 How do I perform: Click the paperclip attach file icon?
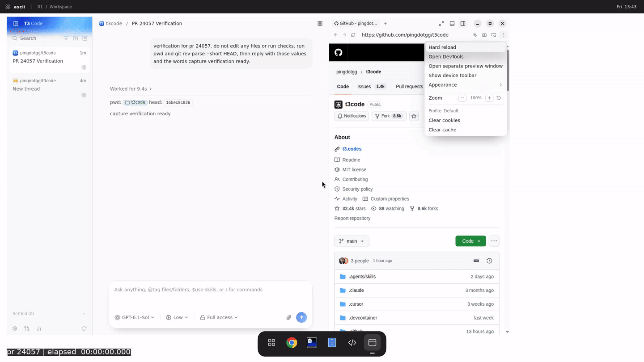[x=289, y=317]
